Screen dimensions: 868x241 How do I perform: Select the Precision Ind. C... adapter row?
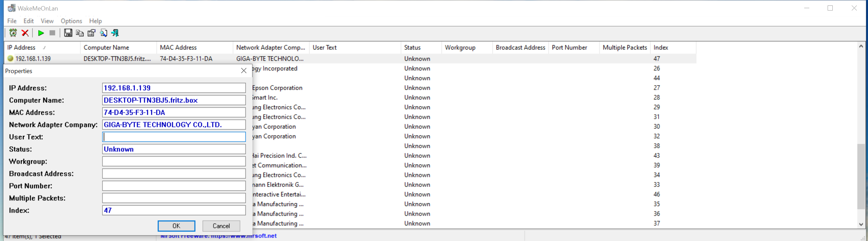pyautogui.click(x=474, y=155)
